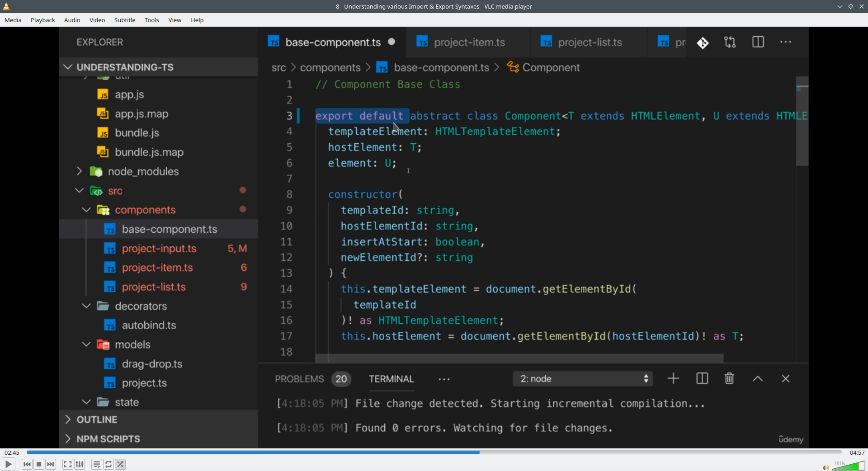Image resolution: width=868 pixels, height=471 pixels.
Task: Open editor more actions ellipsis
Action: [x=786, y=42]
